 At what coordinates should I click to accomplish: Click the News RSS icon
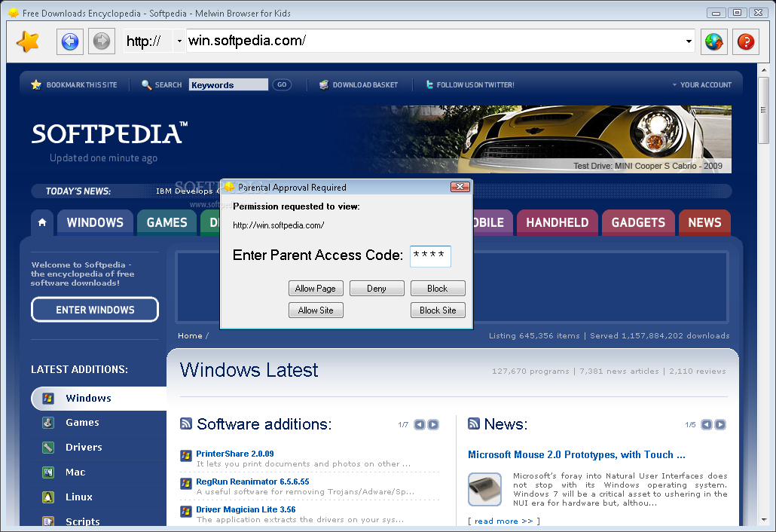474,423
